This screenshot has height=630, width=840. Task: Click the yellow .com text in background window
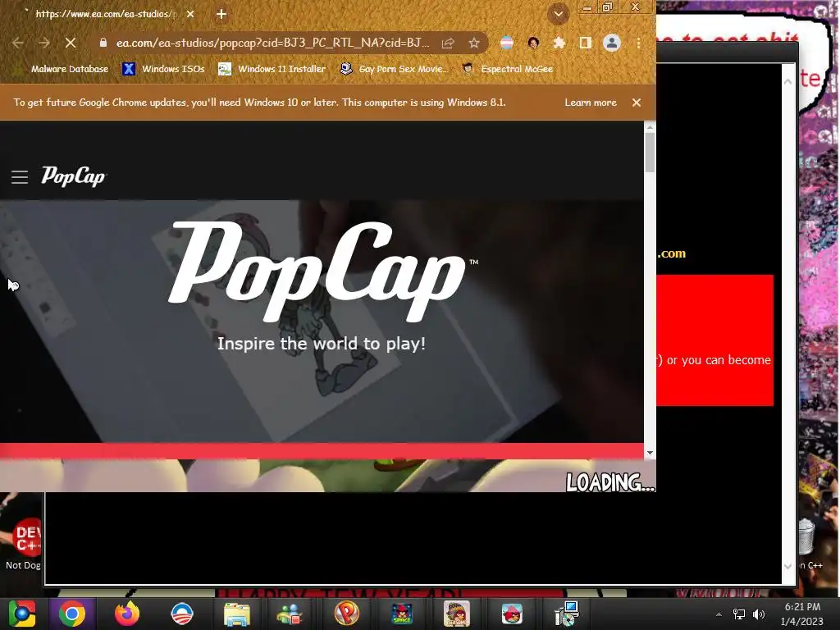671,253
